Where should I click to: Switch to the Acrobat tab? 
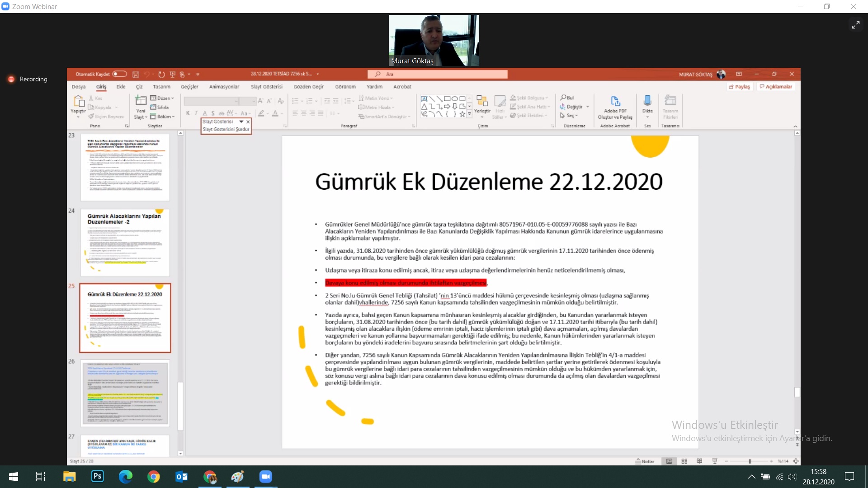click(x=402, y=87)
